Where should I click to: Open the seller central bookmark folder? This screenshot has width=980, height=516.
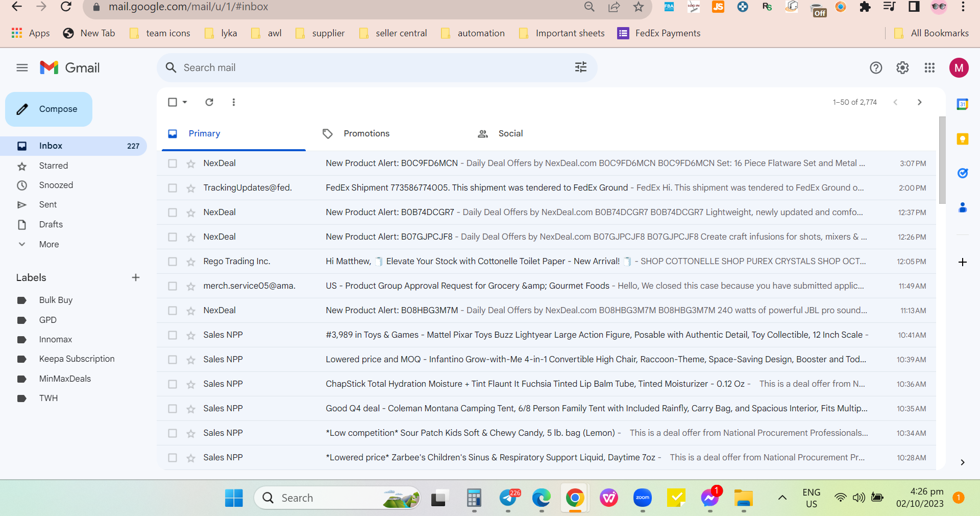[x=393, y=33]
